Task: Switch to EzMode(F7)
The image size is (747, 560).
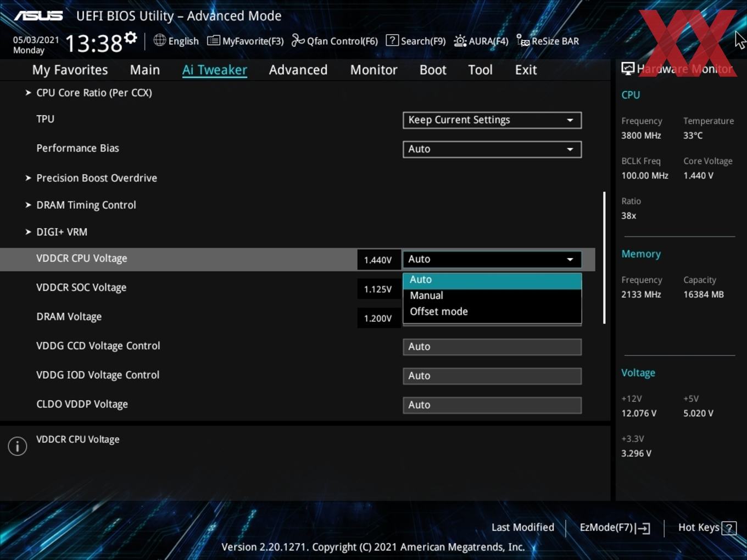Action: [x=615, y=528]
